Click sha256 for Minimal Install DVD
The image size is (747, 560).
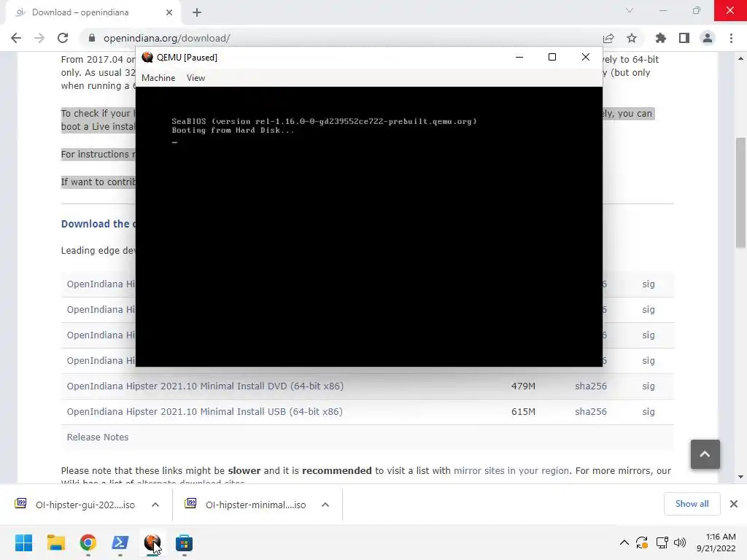591,386
